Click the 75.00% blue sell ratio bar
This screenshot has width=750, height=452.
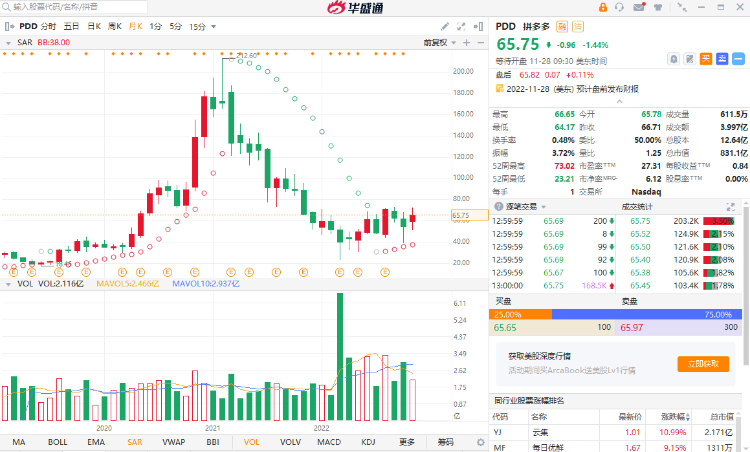647,314
